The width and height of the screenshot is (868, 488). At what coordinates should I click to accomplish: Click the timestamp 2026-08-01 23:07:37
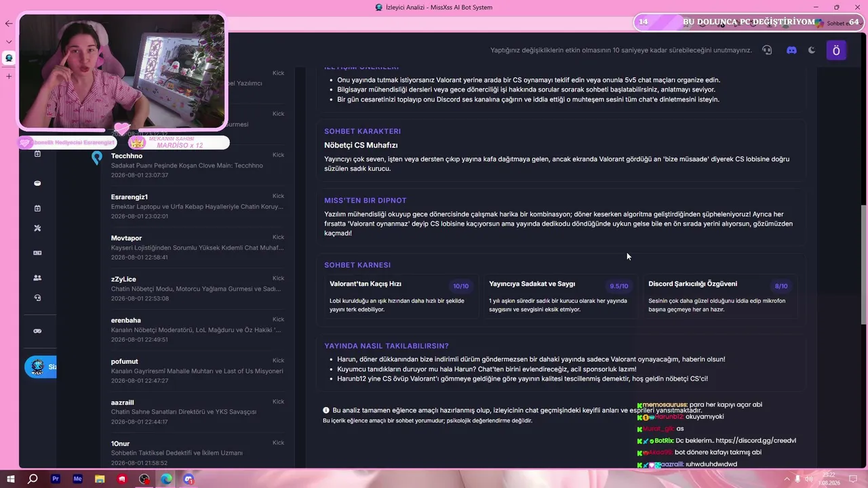[140, 175]
